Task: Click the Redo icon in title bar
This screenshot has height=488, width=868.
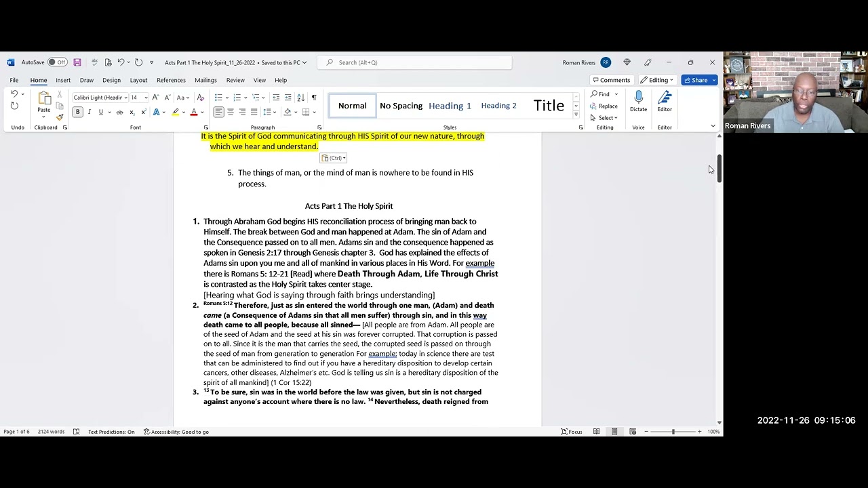Action: coord(138,62)
